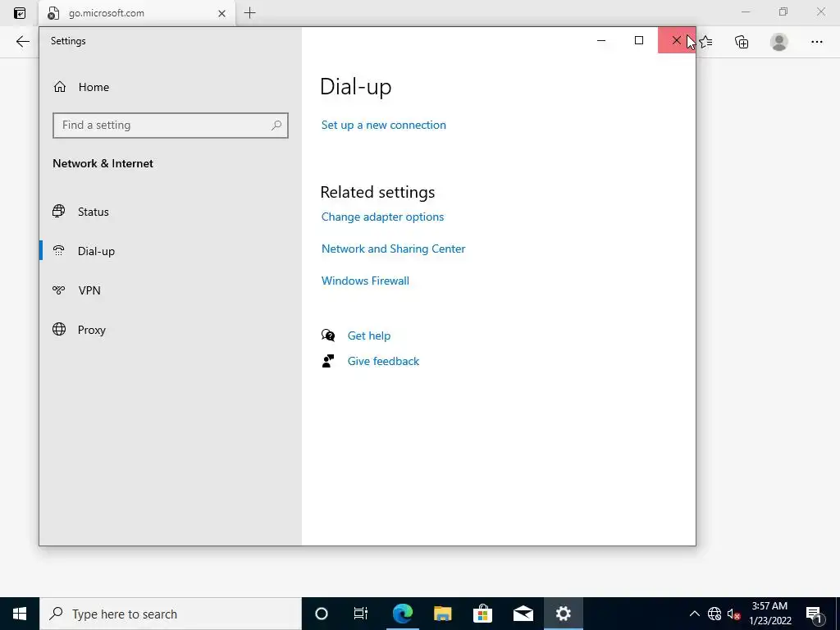Click the VPN icon in sidebar
The image size is (840, 630).
[59, 290]
